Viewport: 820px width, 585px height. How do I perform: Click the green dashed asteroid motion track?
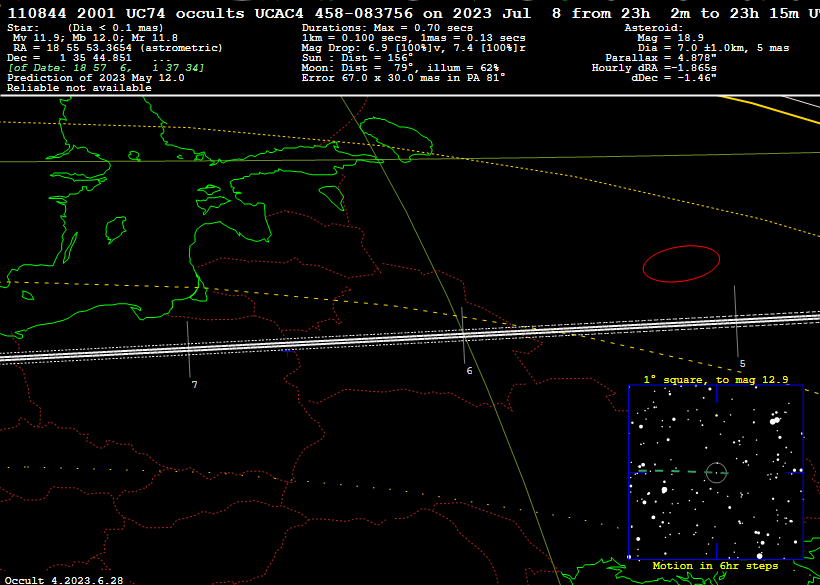click(x=682, y=472)
